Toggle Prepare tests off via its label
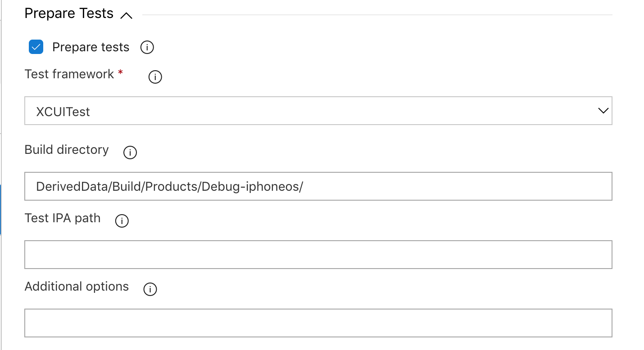This screenshot has width=644, height=350. click(x=91, y=47)
